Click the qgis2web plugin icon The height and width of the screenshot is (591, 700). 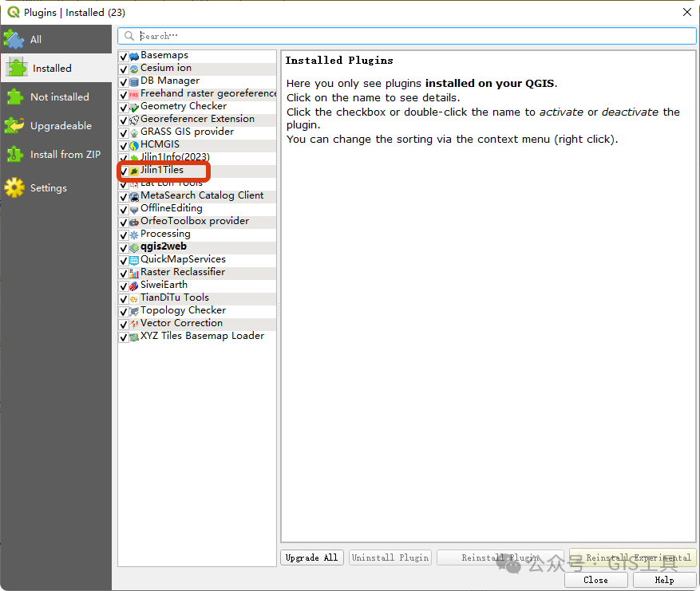134,248
